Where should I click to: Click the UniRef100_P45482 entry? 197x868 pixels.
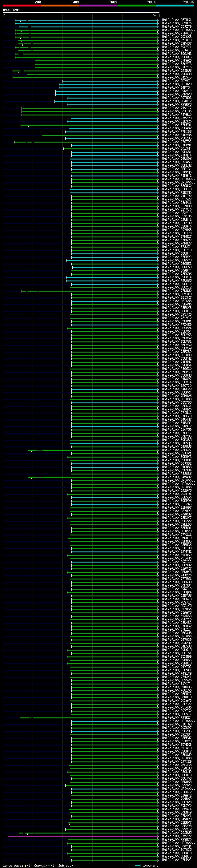click(176, 477)
